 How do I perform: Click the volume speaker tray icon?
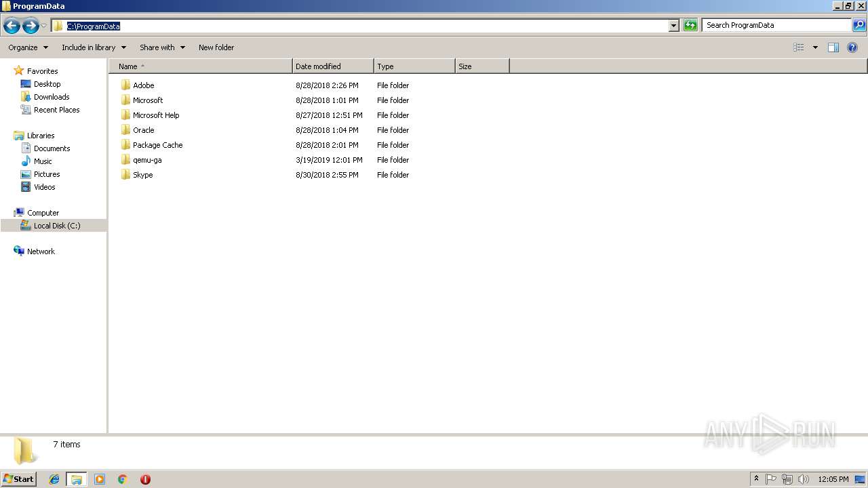click(804, 479)
